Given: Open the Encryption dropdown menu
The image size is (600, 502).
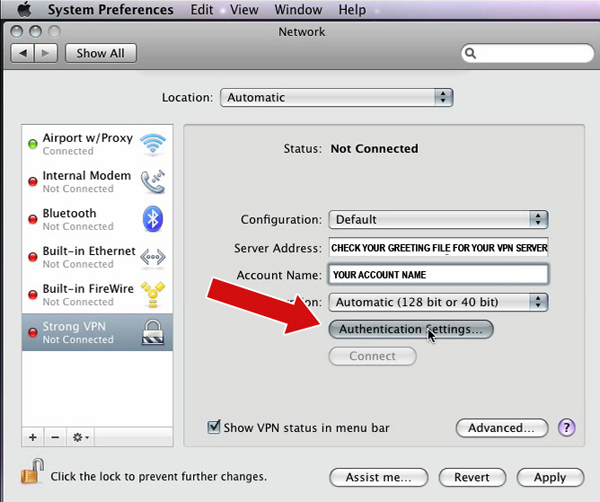Looking at the screenshot, I should pos(439,301).
